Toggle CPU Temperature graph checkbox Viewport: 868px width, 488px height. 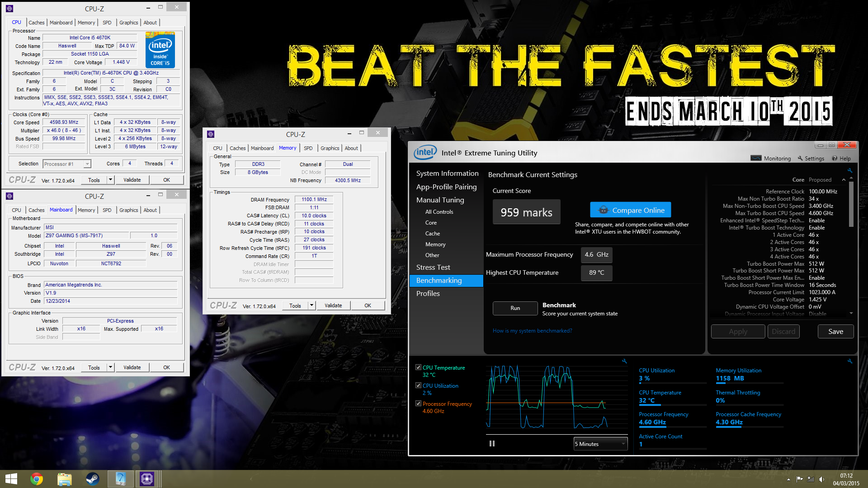[x=418, y=368]
